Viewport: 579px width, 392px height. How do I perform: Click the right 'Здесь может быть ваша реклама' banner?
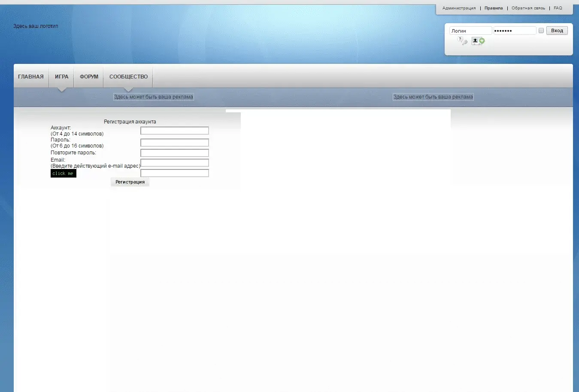(x=433, y=97)
